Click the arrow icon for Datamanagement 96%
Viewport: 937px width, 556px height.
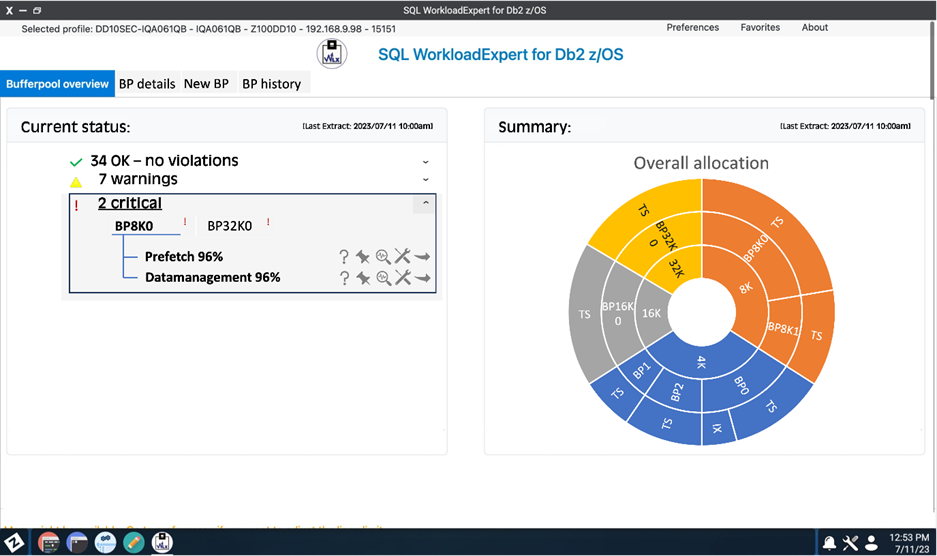422,278
